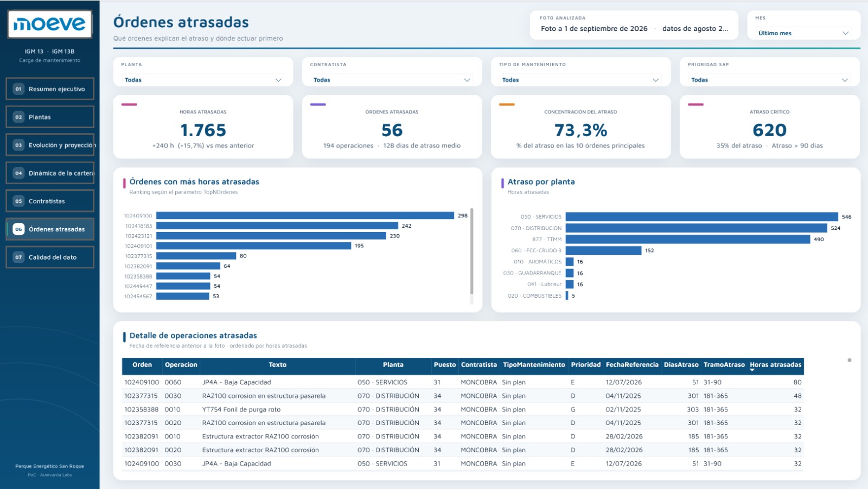Click the bar for order 102409100
This screenshot has height=489, width=868.
(x=305, y=216)
